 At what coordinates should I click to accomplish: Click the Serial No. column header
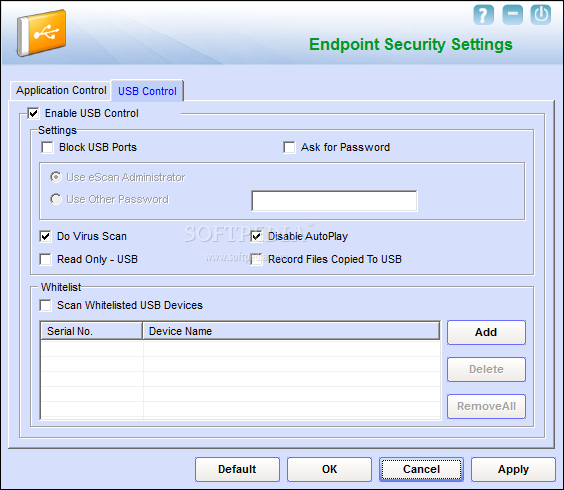point(92,331)
